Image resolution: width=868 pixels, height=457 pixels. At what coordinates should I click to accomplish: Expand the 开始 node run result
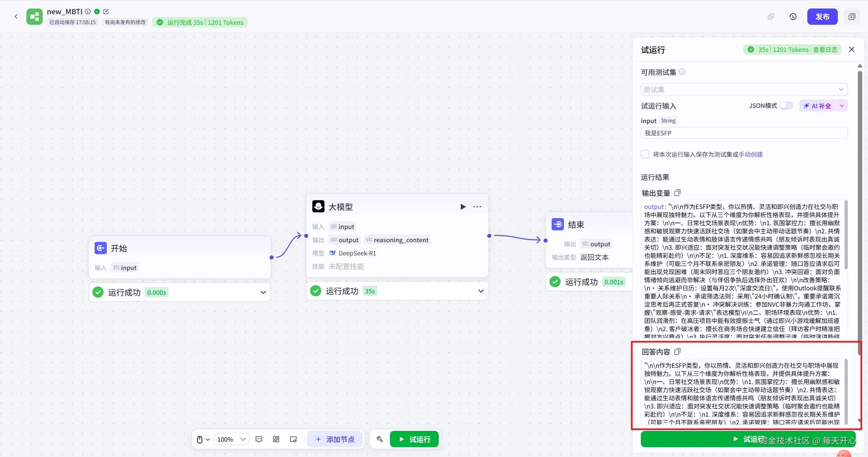point(263,292)
